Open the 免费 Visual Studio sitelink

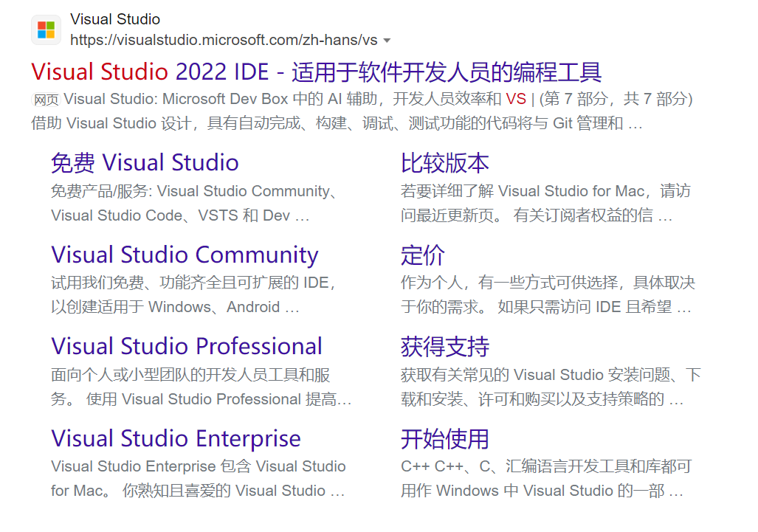[145, 163]
